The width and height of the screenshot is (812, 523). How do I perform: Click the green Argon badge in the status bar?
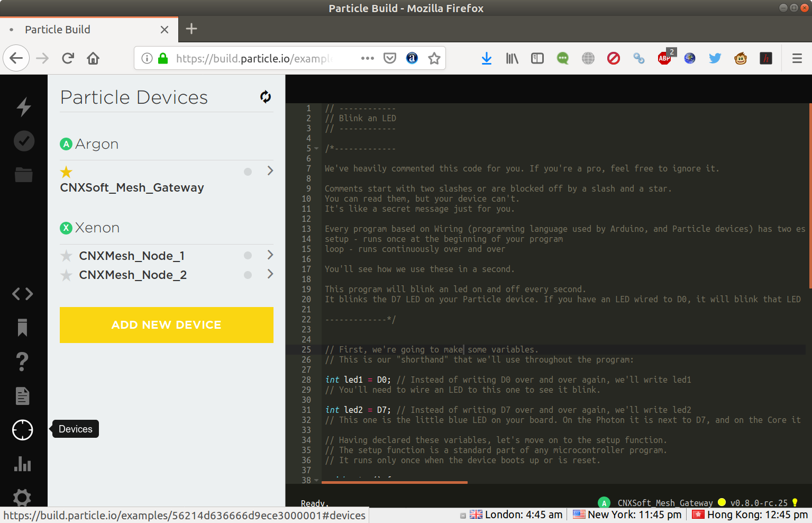click(x=604, y=503)
